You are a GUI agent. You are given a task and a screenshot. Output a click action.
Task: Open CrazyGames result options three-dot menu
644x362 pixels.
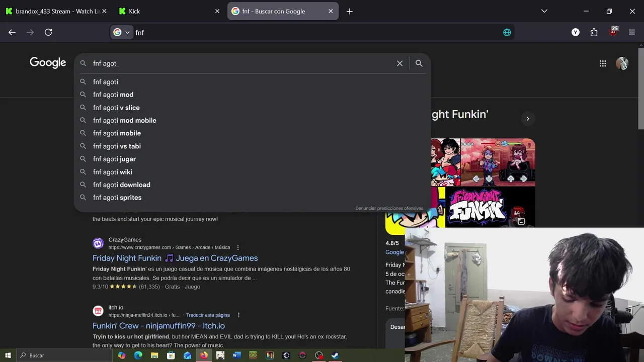point(238,247)
